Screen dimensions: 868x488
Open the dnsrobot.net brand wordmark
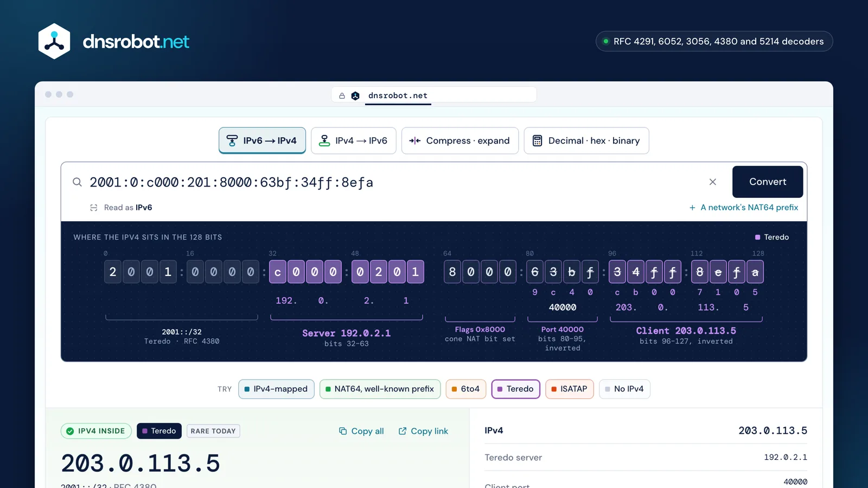[136, 41]
